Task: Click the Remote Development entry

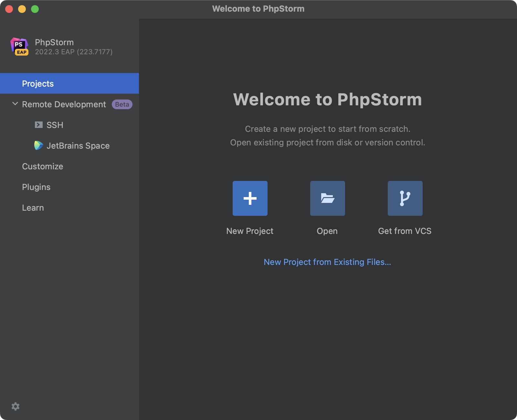Action: click(64, 104)
